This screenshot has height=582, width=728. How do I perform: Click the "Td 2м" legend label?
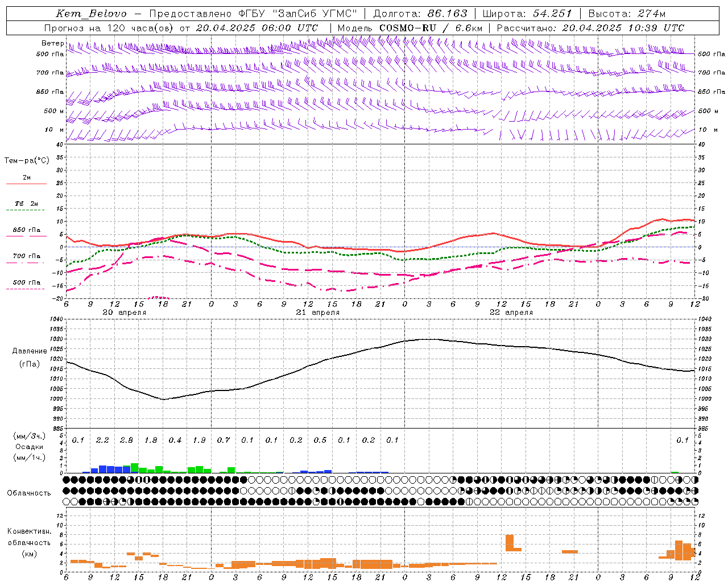(27, 203)
